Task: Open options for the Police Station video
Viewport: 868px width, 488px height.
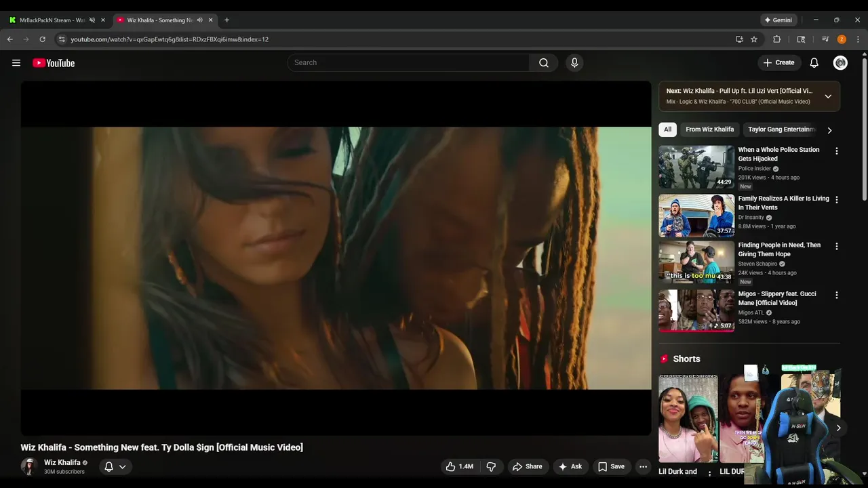Action: pos(836,151)
